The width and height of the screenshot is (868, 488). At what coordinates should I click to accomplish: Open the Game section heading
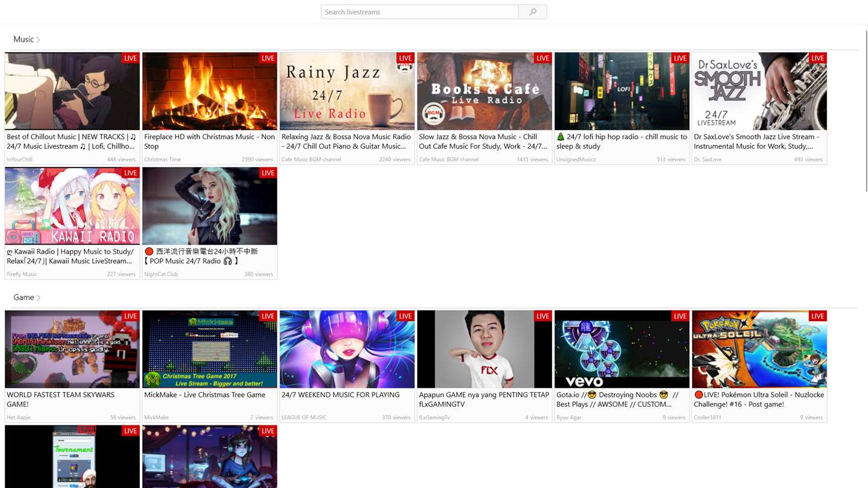point(24,297)
